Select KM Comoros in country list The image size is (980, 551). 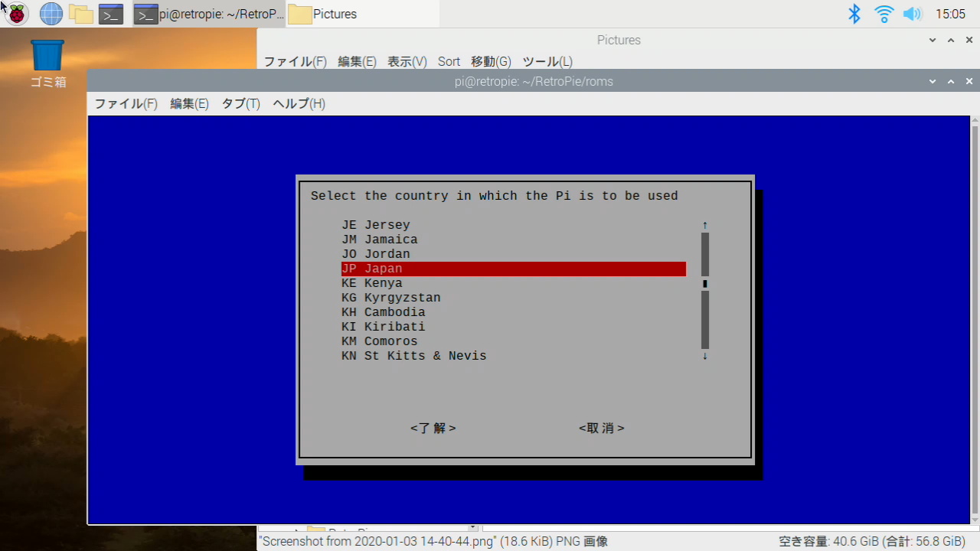[514, 341]
